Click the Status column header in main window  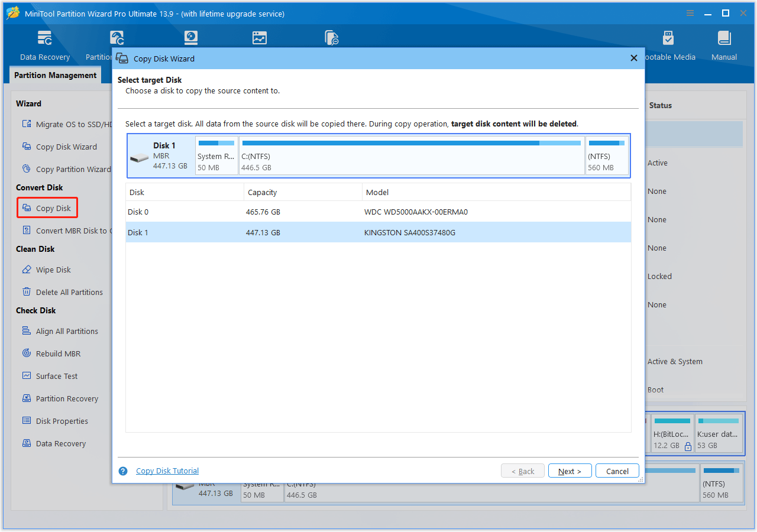661,105
